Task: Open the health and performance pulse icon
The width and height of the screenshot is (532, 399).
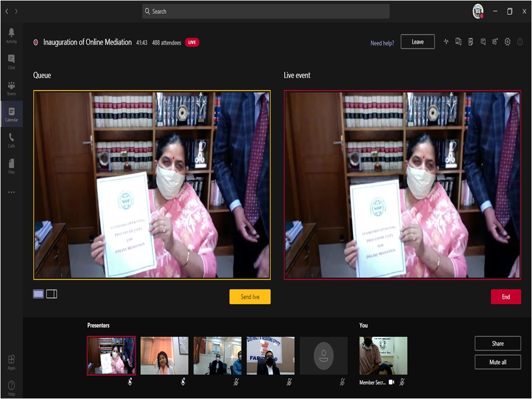Action: tap(446, 42)
